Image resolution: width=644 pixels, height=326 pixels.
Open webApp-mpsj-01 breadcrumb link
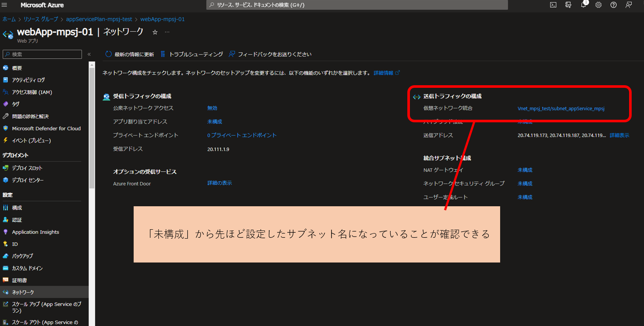point(162,19)
